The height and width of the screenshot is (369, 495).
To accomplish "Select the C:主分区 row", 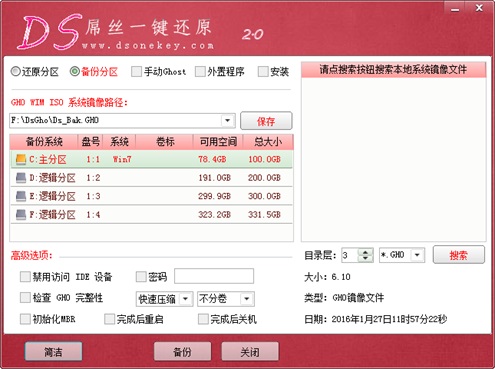I will click(x=151, y=159).
